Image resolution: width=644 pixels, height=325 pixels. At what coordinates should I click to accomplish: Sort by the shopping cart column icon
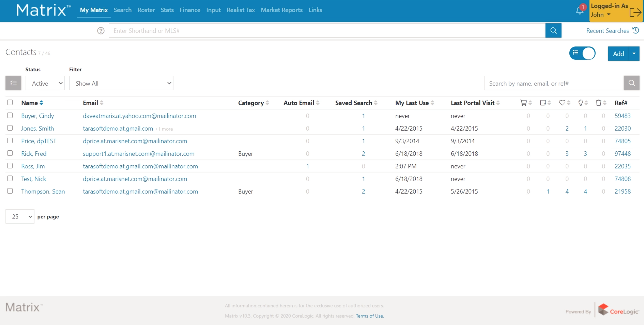tap(523, 103)
